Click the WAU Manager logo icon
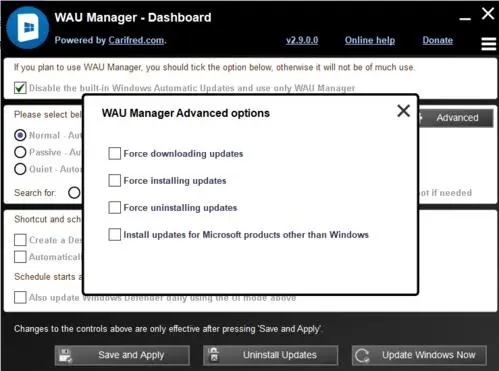The height and width of the screenshot is (371, 499). [x=28, y=28]
